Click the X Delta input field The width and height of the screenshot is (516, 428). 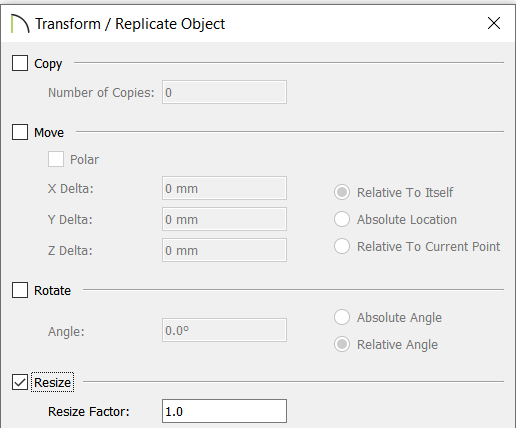[x=224, y=188]
